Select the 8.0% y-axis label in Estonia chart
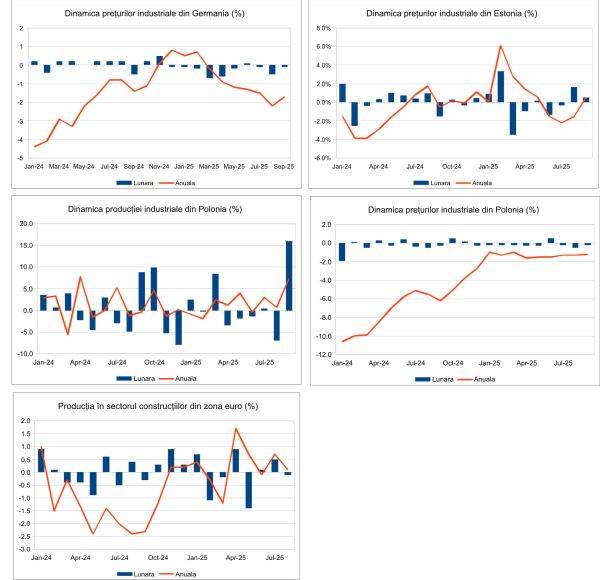Screen dimensions: 600x580 click(322, 29)
